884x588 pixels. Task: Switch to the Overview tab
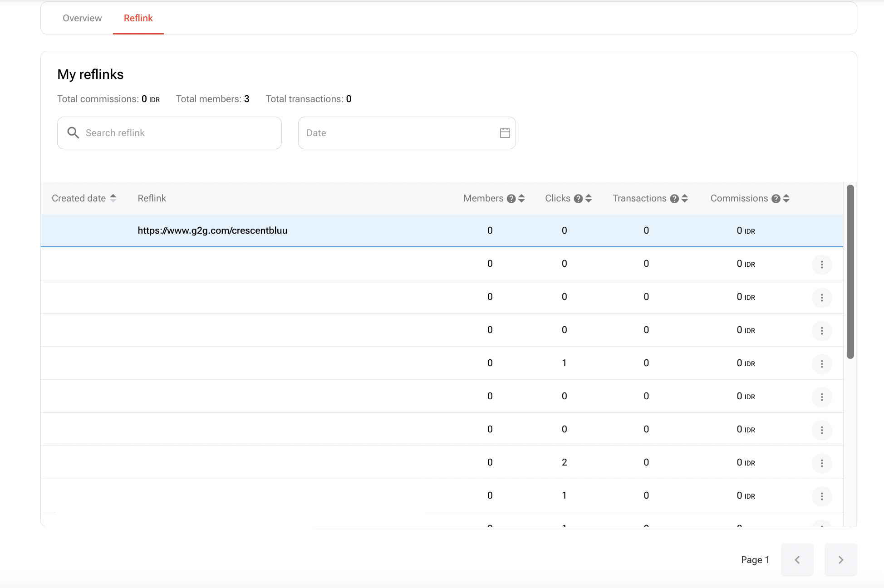tap(82, 18)
